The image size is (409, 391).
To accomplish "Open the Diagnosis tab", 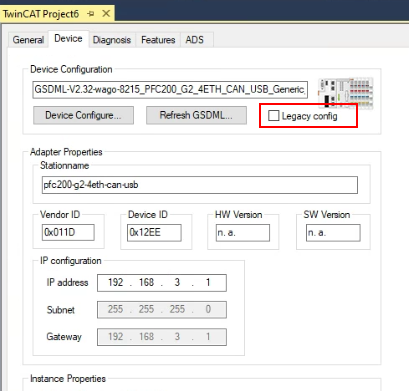I will [x=112, y=40].
